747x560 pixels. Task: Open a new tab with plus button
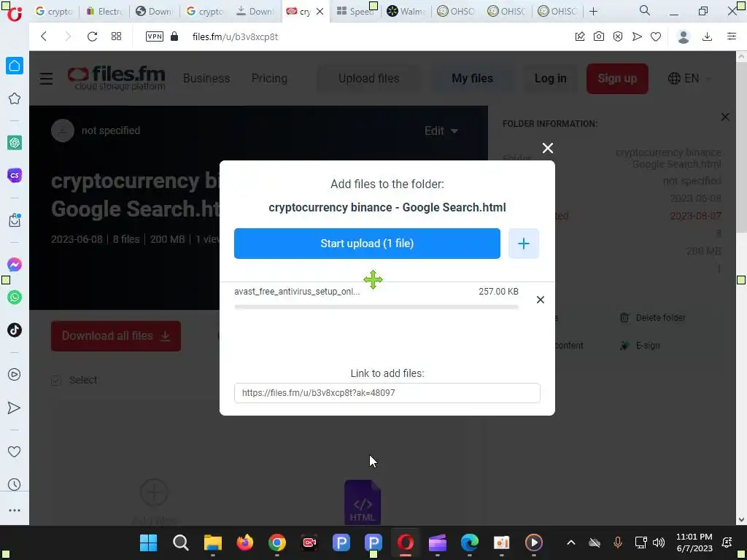point(594,12)
